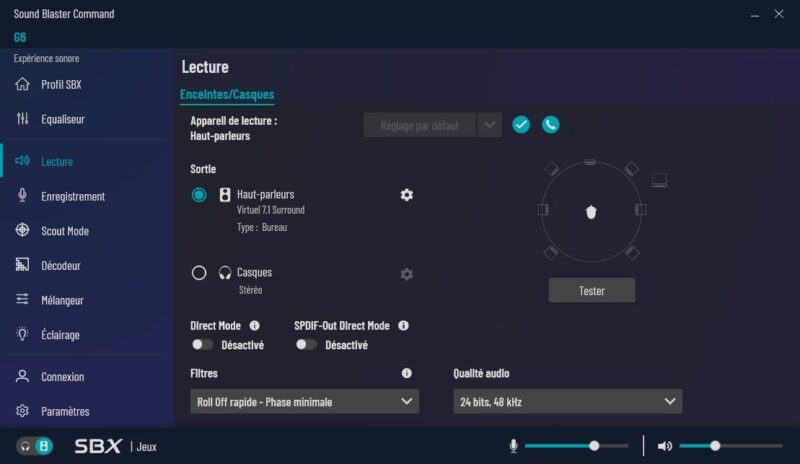Select Casques output radio button
The height and width of the screenshot is (464, 800).
pos(199,273)
